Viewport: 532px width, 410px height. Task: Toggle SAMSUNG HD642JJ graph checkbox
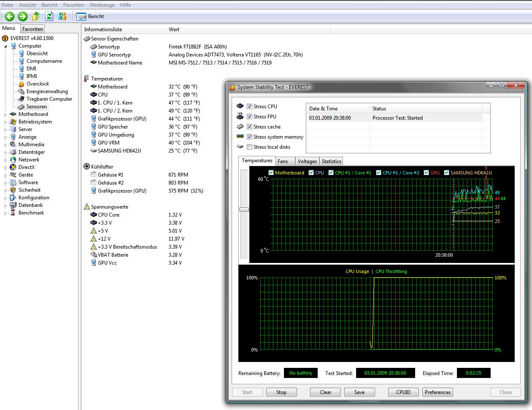(447, 173)
